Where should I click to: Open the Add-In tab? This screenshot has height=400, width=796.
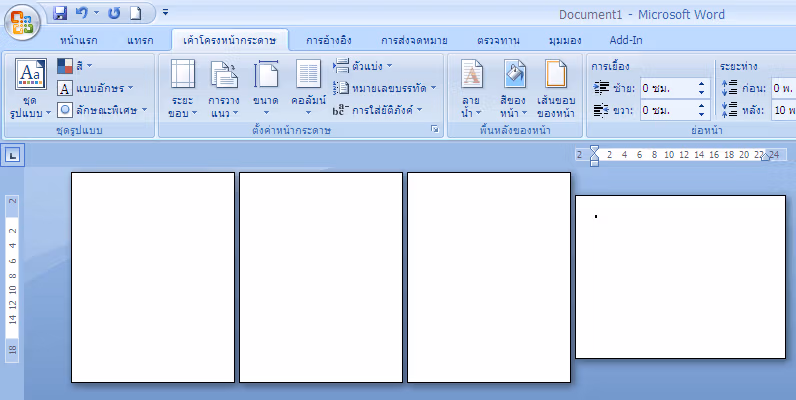625,41
